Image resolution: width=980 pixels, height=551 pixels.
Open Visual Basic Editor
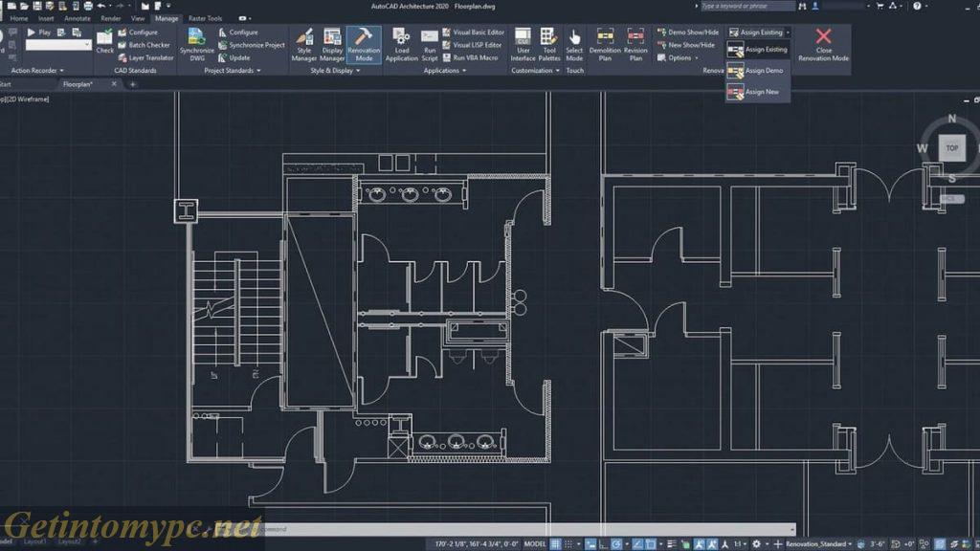tap(473, 32)
